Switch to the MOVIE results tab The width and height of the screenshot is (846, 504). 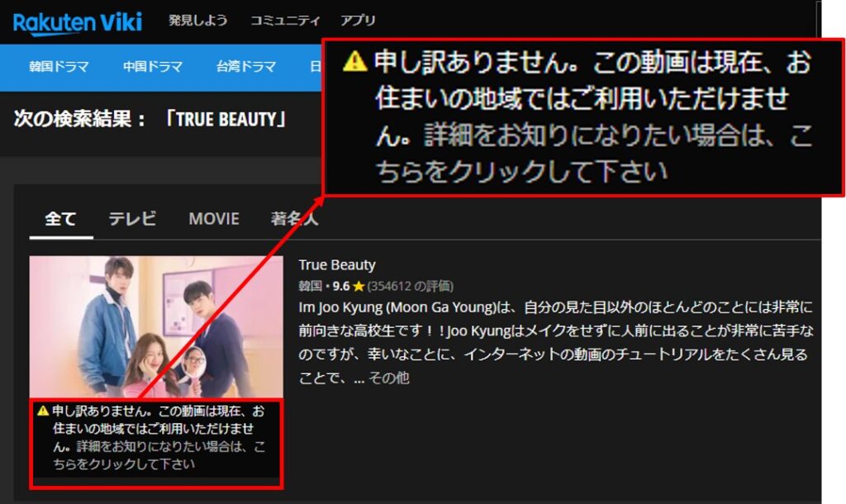click(x=213, y=218)
